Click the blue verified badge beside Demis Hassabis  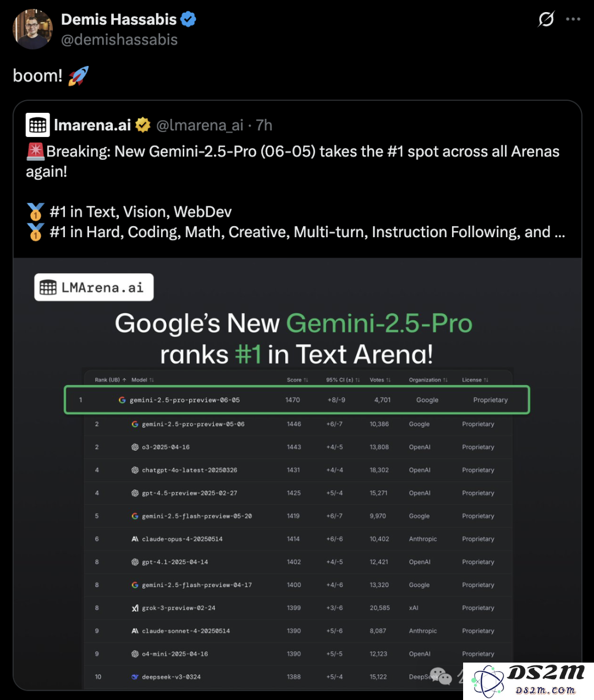point(188,19)
